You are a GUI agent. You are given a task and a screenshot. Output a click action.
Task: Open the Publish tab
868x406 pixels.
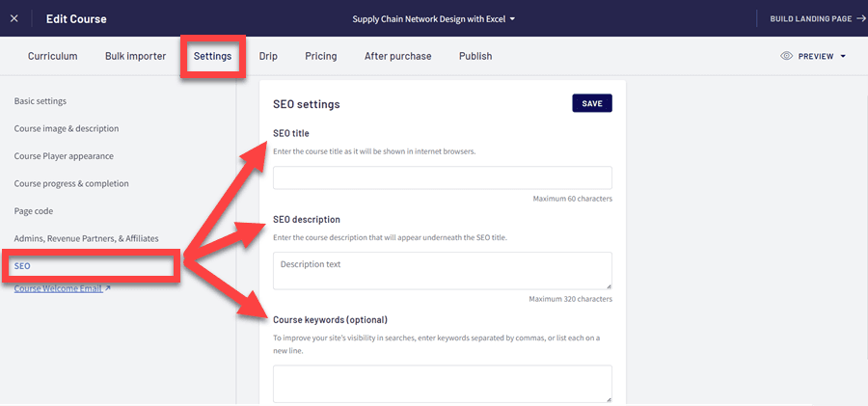pos(475,56)
